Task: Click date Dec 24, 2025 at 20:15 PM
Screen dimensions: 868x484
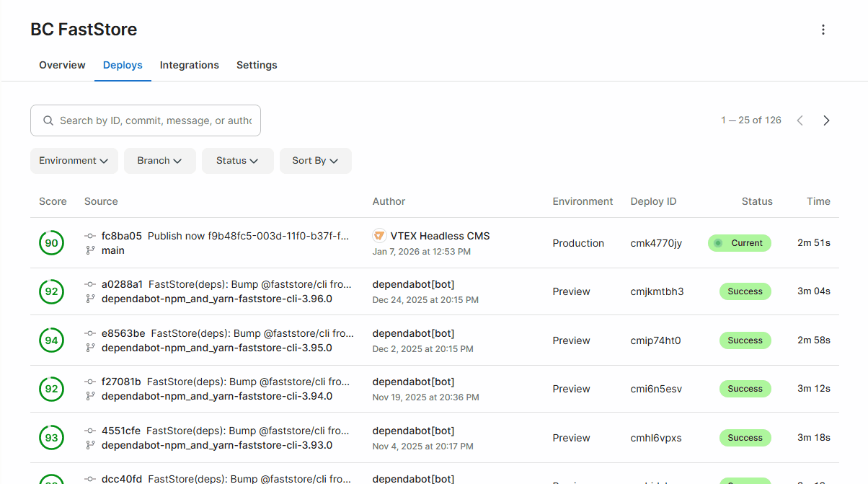Action: [425, 300]
